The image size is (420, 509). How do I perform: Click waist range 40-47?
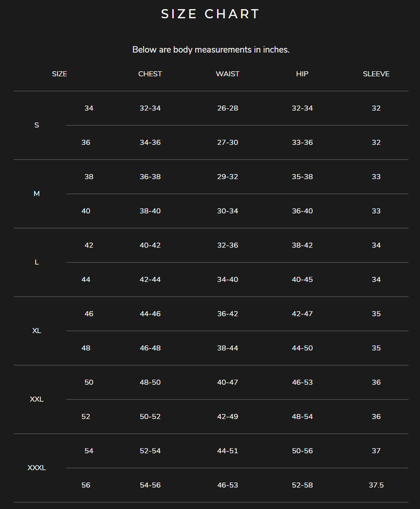click(x=228, y=382)
